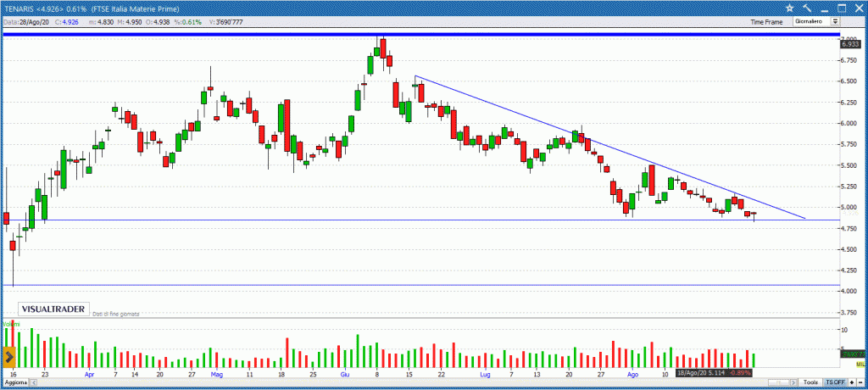The image size is (868, 390).
Task: Click the VISUALTRADER logo box
Action: coord(53,309)
